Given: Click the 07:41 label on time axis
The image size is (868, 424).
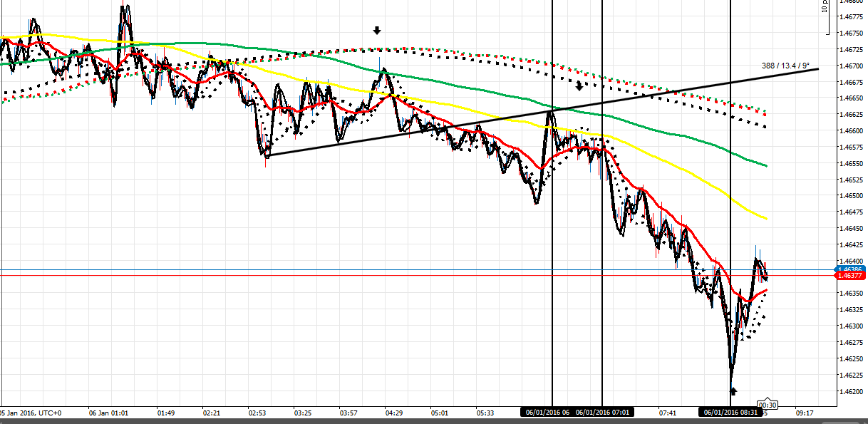Looking at the screenshot, I should pos(668,413).
